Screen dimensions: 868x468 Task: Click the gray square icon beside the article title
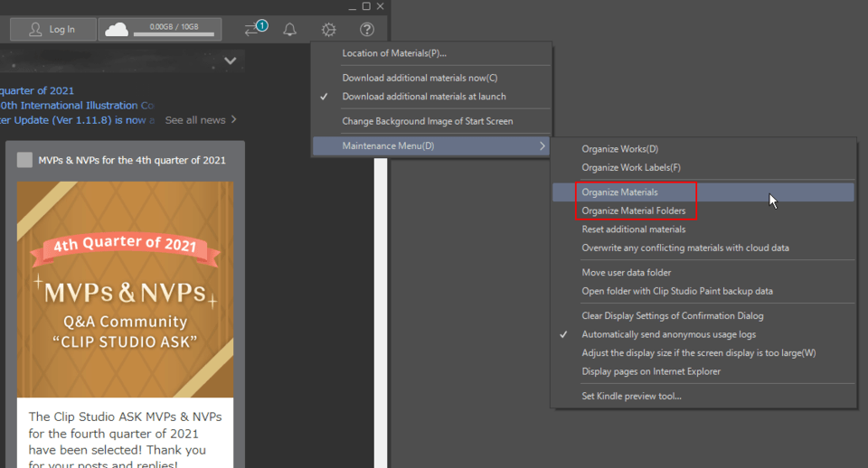24,160
